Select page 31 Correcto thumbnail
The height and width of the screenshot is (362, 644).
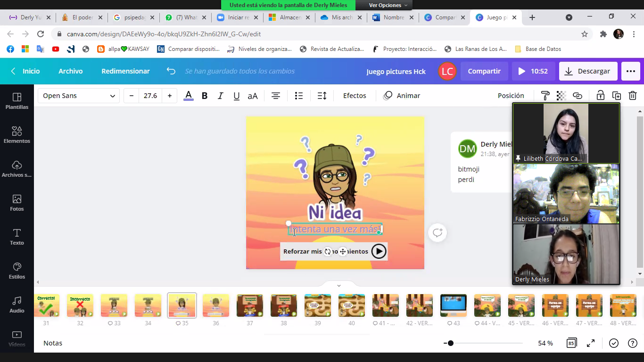[x=46, y=305]
